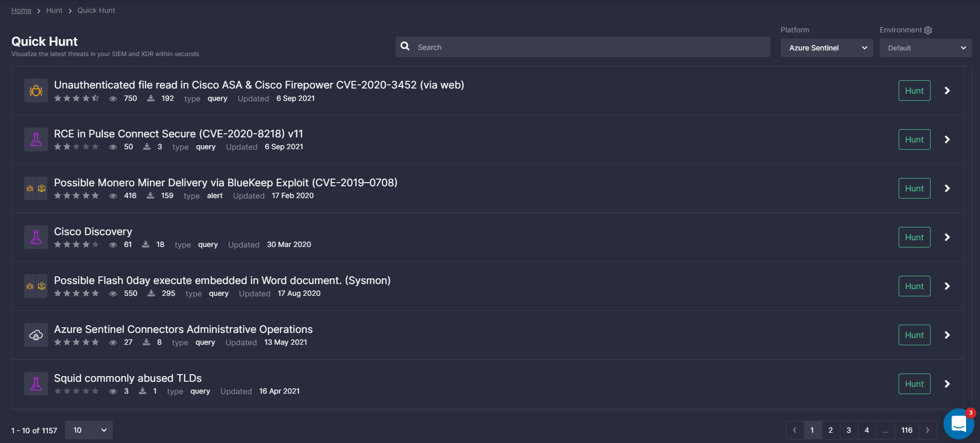This screenshot has width=980, height=443.
Task: Click the icon for Possible Flash 0day rule
Action: pos(36,286)
